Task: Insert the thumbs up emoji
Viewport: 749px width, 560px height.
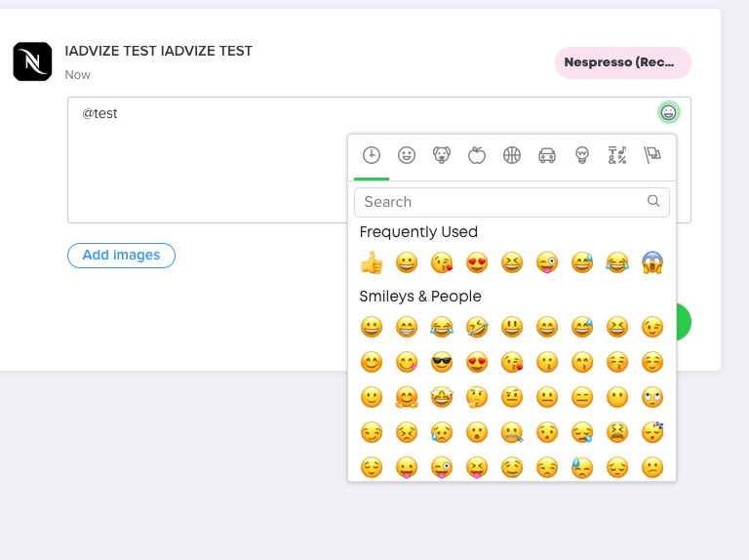Action: coord(372,262)
